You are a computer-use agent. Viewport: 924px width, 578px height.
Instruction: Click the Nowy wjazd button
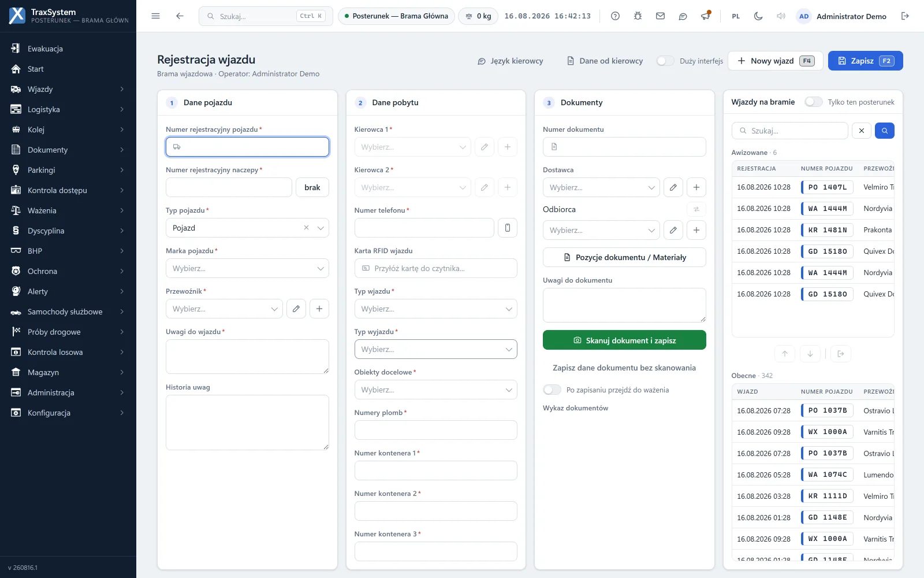(x=775, y=61)
